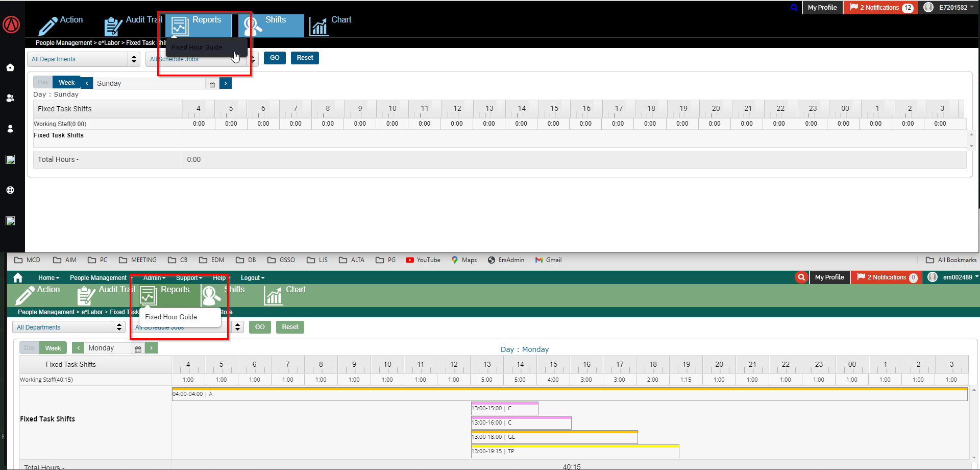Expand Support menu in green navbar
Image resolution: width=980 pixels, height=470 pixels.
pyautogui.click(x=189, y=278)
